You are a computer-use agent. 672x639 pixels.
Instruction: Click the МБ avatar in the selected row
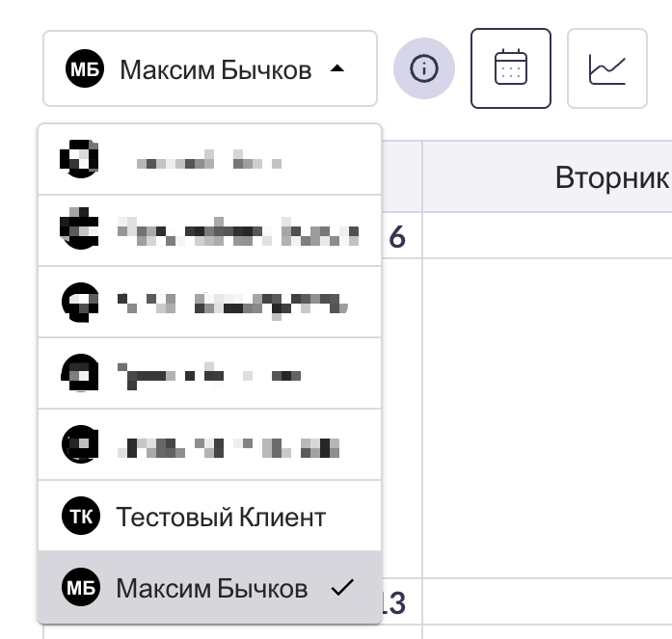tap(80, 588)
